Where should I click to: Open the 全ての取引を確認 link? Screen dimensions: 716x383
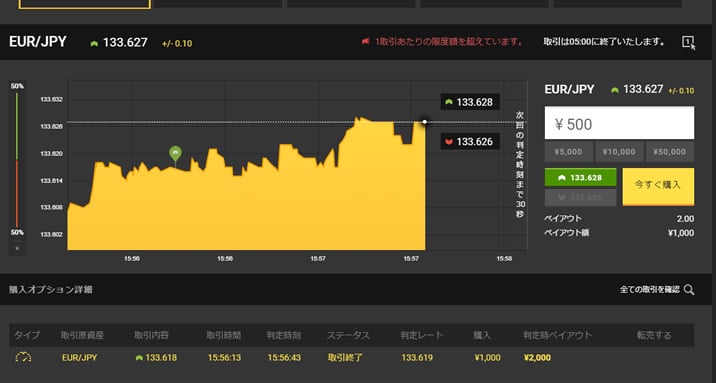click(650, 289)
